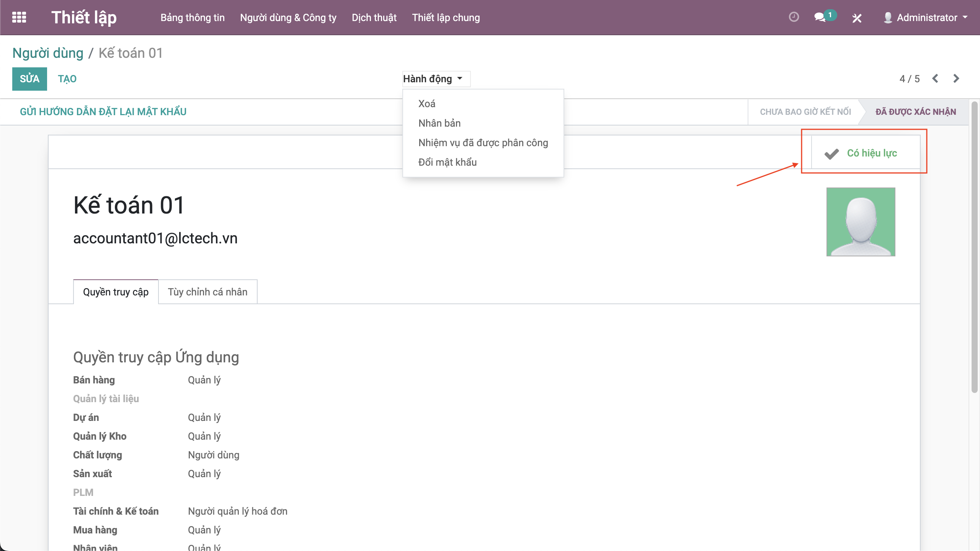Select the Chưa bao giờ kết nối status

805,112
